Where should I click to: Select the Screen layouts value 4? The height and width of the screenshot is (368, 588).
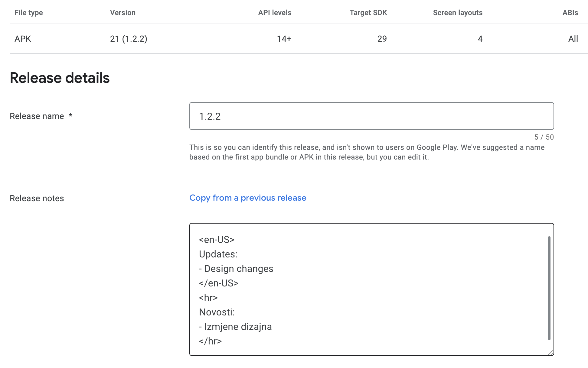480,39
